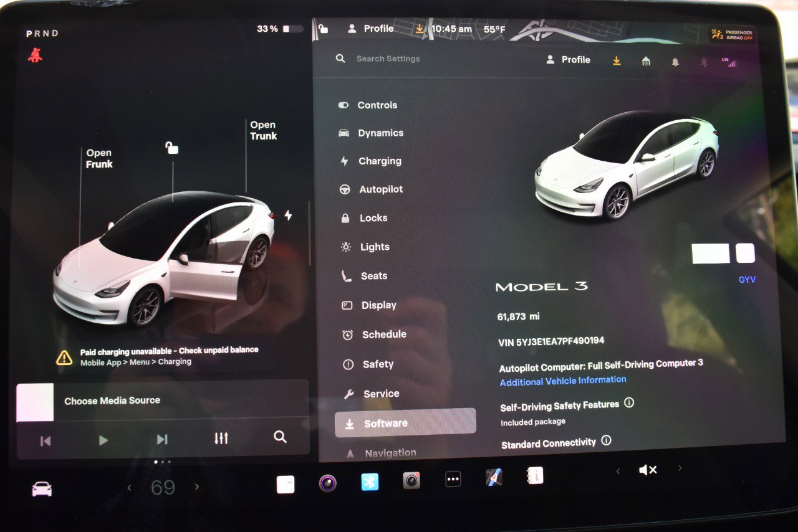Open the Locks settings menu
Viewport: 798px width, 532px height.
point(364,218)
